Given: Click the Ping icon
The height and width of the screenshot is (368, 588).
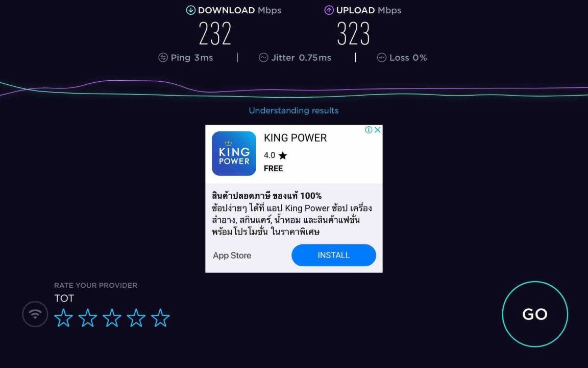Looking at the screenshot, I should pyautogui.click(x=163, y=57).
